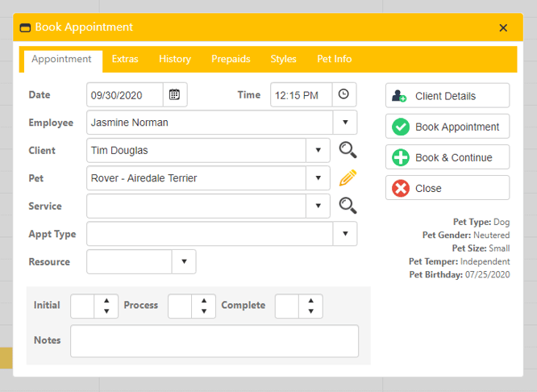Open the Prepaids tab
This screenshot has height=392, width=537.
click(x=231, y=59)
